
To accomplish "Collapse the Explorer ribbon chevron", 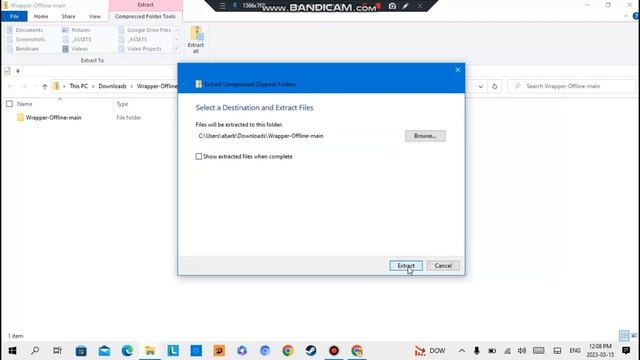I will point(626,16).
